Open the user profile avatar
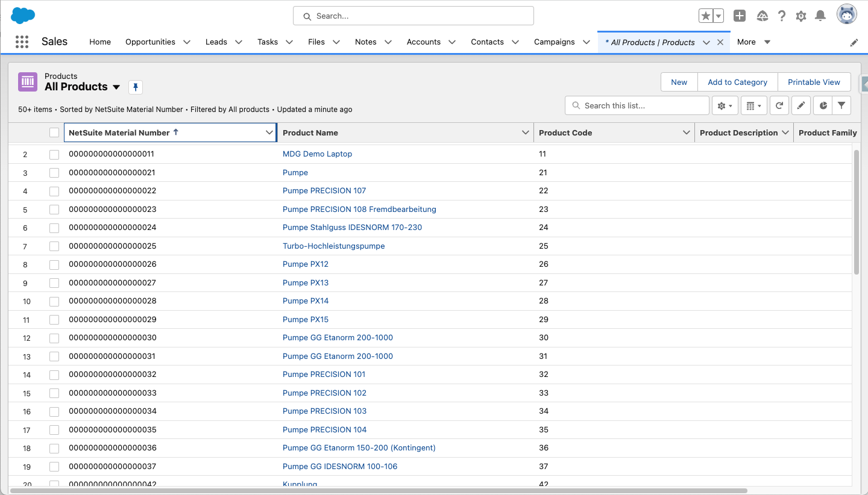 click(847, 14)
